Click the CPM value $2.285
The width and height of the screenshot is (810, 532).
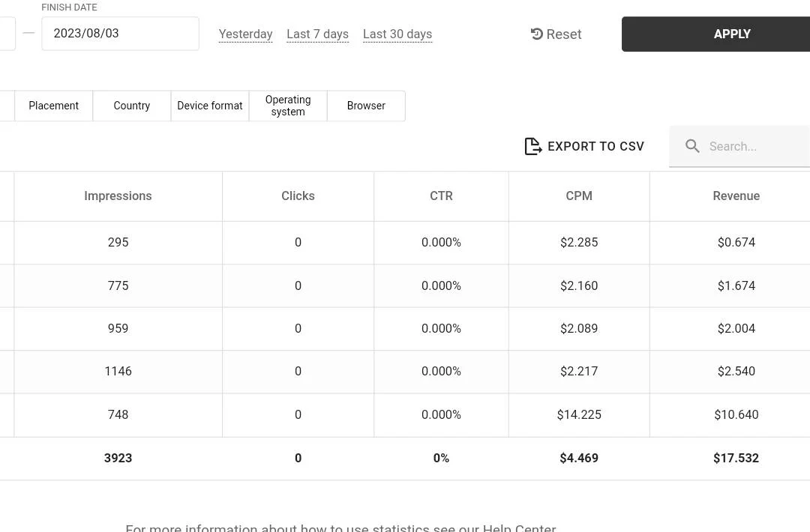pyautogui.click(x=579, y=243)
